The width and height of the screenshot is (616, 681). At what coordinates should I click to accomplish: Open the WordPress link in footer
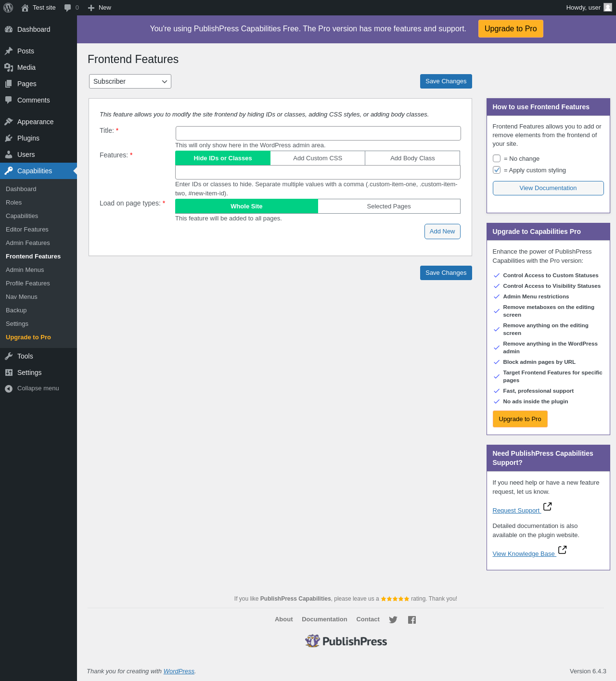(x=179, y=671)
